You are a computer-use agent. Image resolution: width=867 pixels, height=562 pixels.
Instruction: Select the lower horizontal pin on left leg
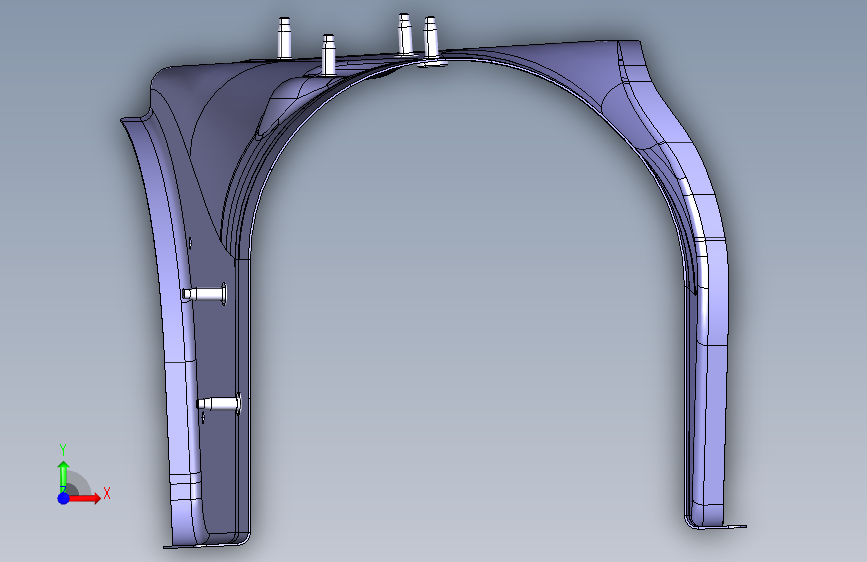pyautogui.click(x=220, y=404)
